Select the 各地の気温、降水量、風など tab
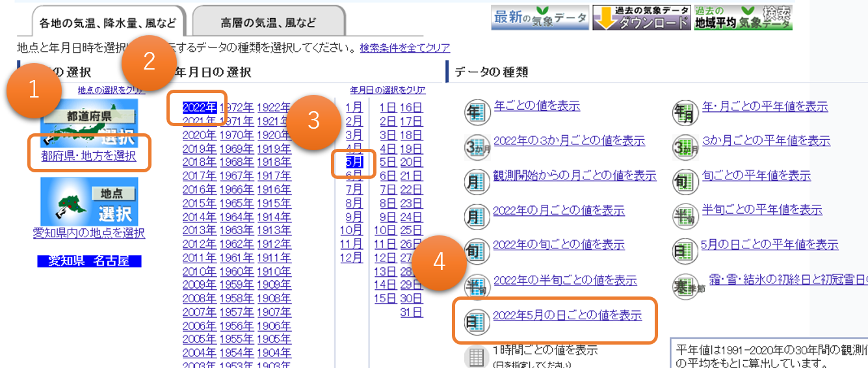The height and width of the screenshot is (368, 868). (108, 23)
